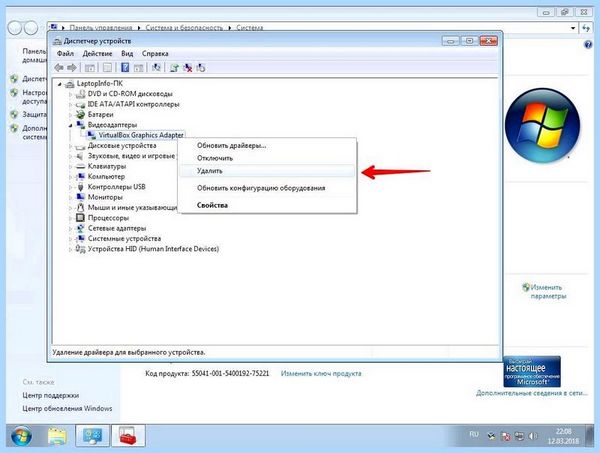Click the RU language indicator
The width and height of the screenshot is (600, 453).
[x=474, y=435]
